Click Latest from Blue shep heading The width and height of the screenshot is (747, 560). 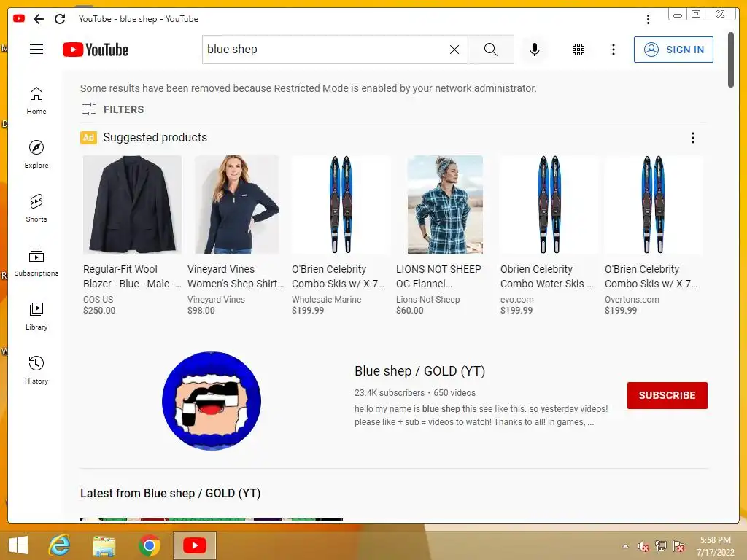click(x=171, y=494)
